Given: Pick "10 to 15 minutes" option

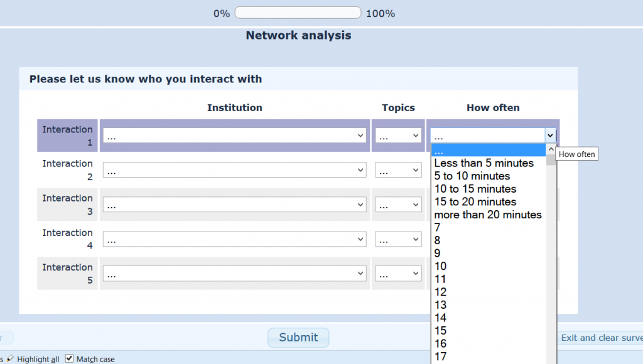Looking at the screenshot, I should (x=475, y=189).
